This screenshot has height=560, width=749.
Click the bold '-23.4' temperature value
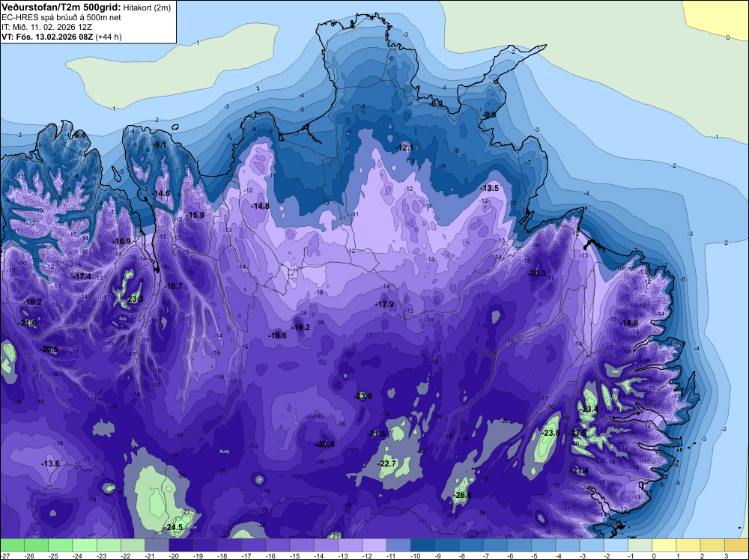pyautogui.click(x=589, y=409)
